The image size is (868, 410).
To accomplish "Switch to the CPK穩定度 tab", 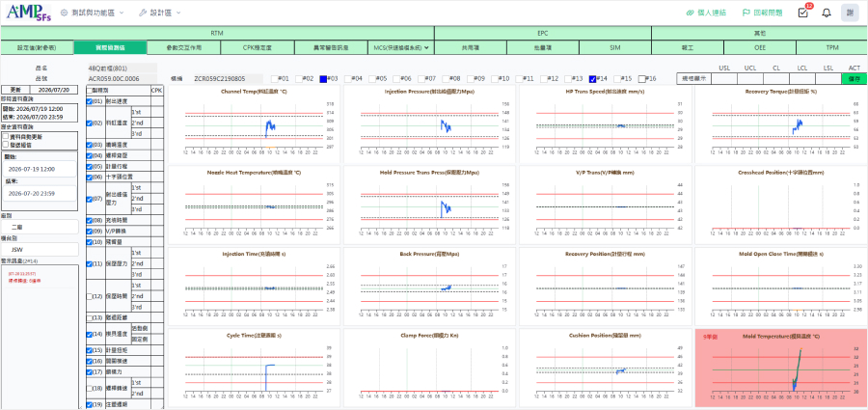I will pos(257,47).
